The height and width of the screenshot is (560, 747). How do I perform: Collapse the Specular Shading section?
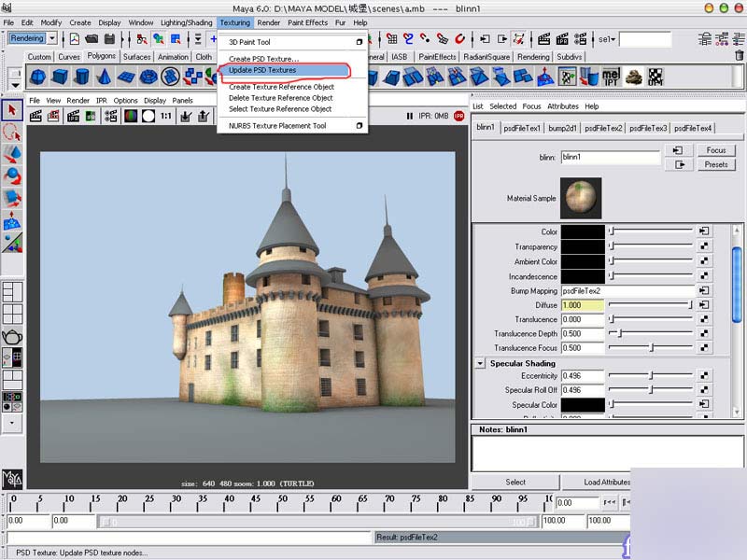tap(480, 363)
